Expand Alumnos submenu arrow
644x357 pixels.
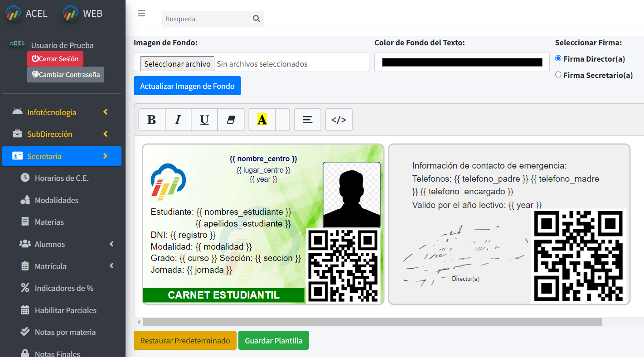[x=111, y=244]
